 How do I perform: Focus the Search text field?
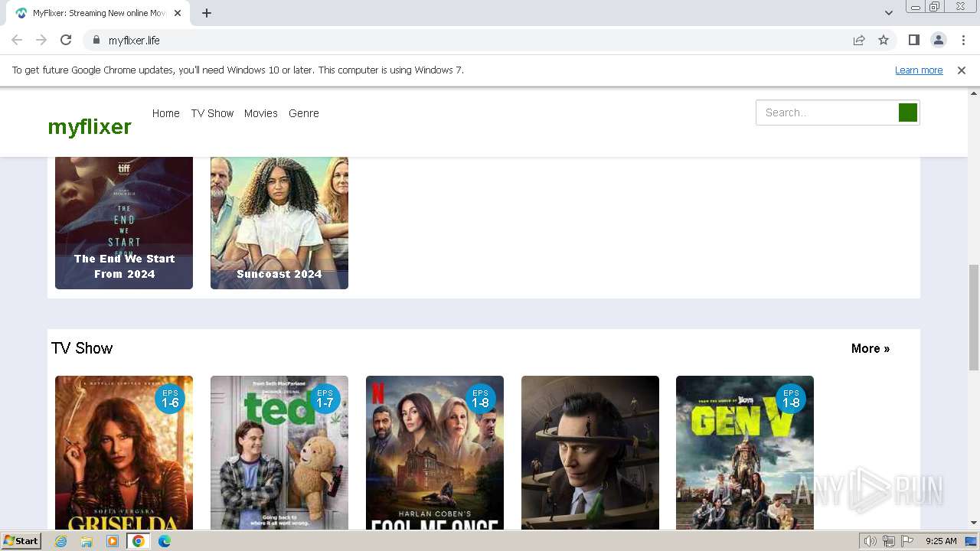point(827,112)
